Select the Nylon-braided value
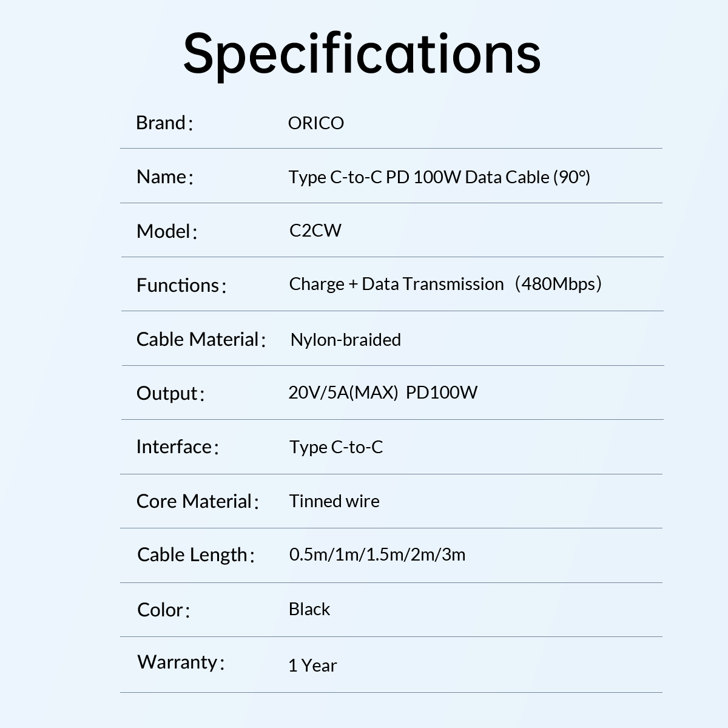This screenshot has width=728, height=728. click(x=345, y=340)
